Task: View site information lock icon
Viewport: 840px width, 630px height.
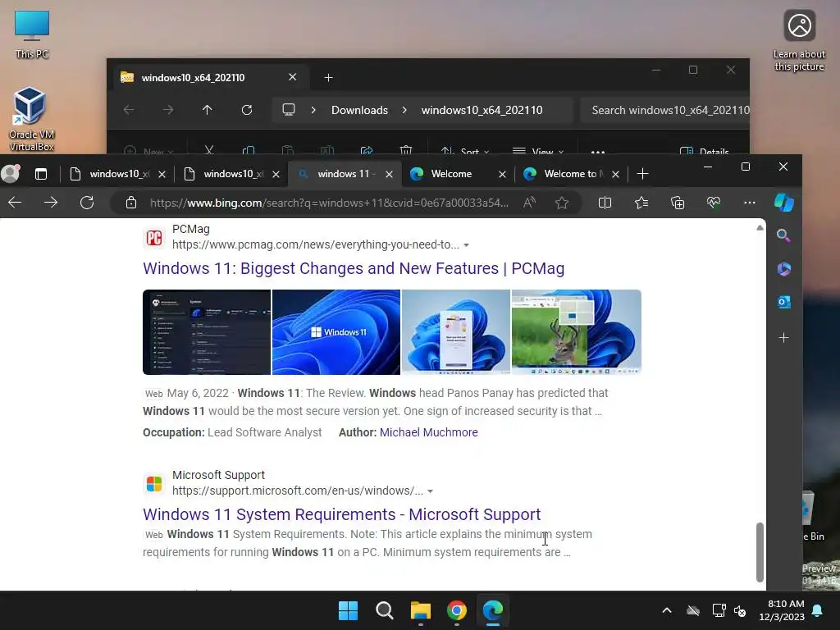Action: tap(130, 203)
